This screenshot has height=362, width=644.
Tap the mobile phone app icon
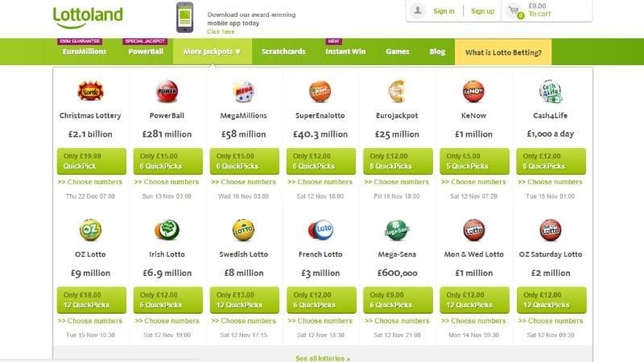185,18
